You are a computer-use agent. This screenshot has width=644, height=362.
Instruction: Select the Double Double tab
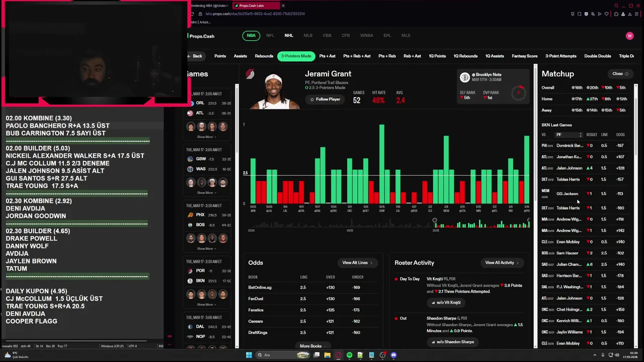click(x=597, y=56)
